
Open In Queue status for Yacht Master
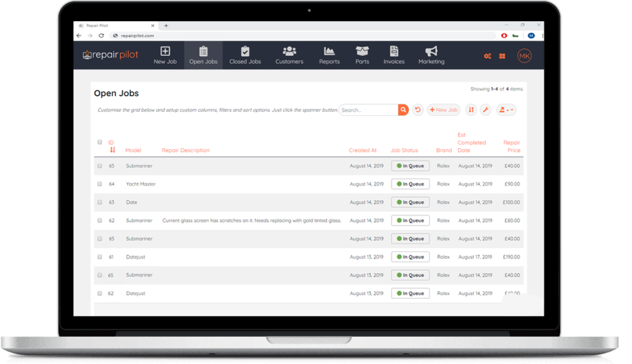pyautogui.click(x=410, y=184)
